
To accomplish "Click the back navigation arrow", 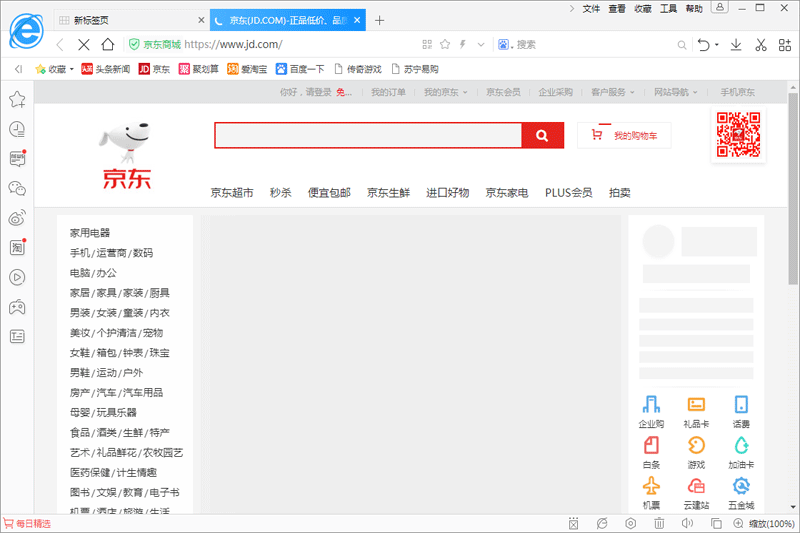I will pos(60,45).
